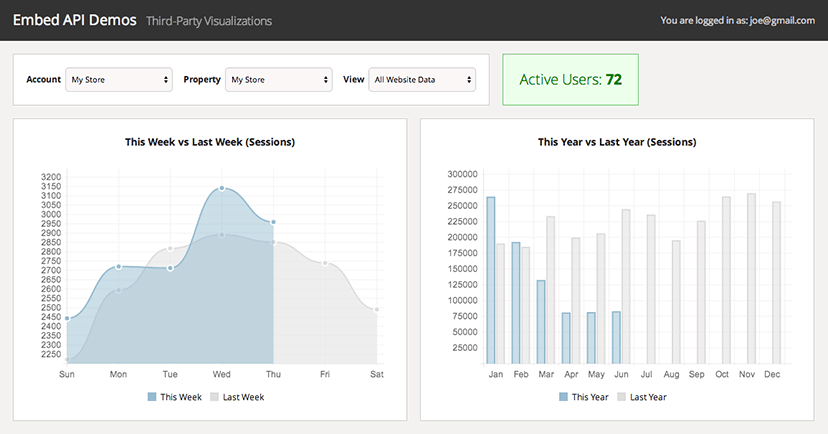The height and width of the screenshot is (434, 828).
Task: Click the March This Year blue bar
Action: point(541,321)
